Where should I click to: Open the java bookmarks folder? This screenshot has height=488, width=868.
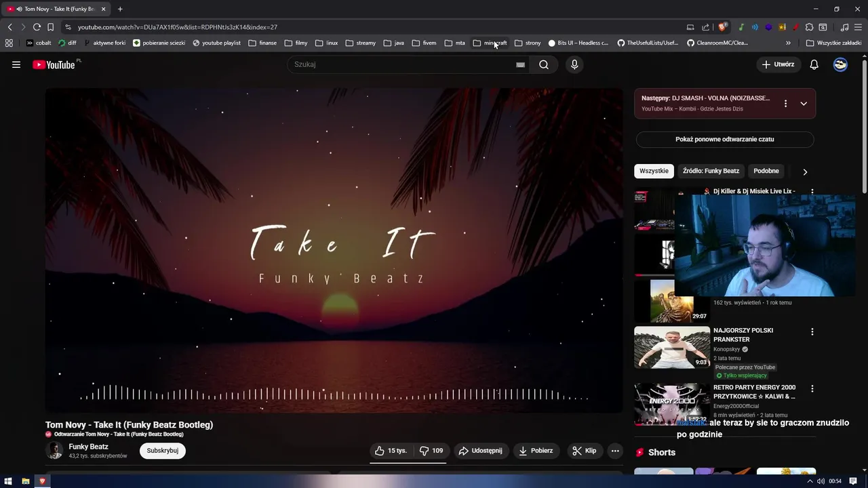point(393,43)
